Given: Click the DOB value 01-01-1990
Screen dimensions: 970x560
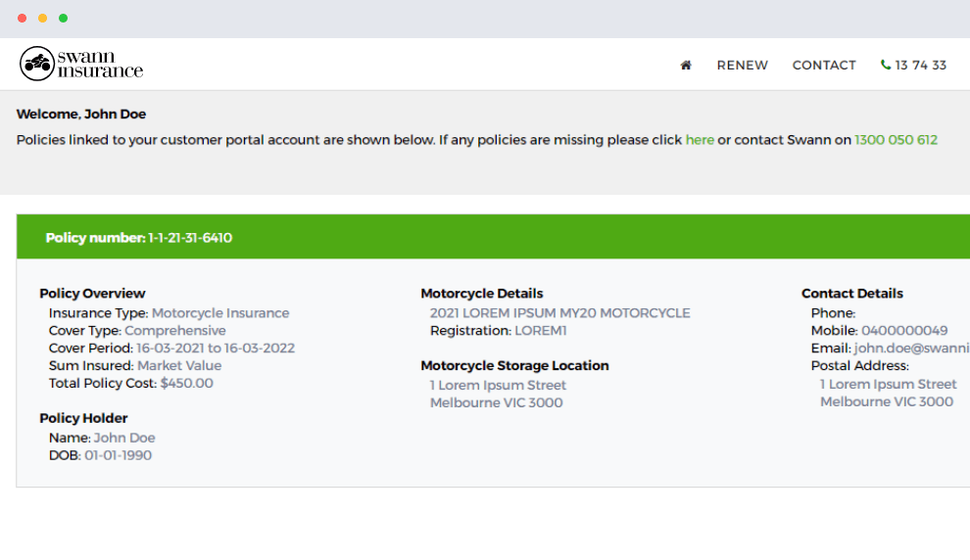Looking at the screenshot, I should [x=119, y=455].
